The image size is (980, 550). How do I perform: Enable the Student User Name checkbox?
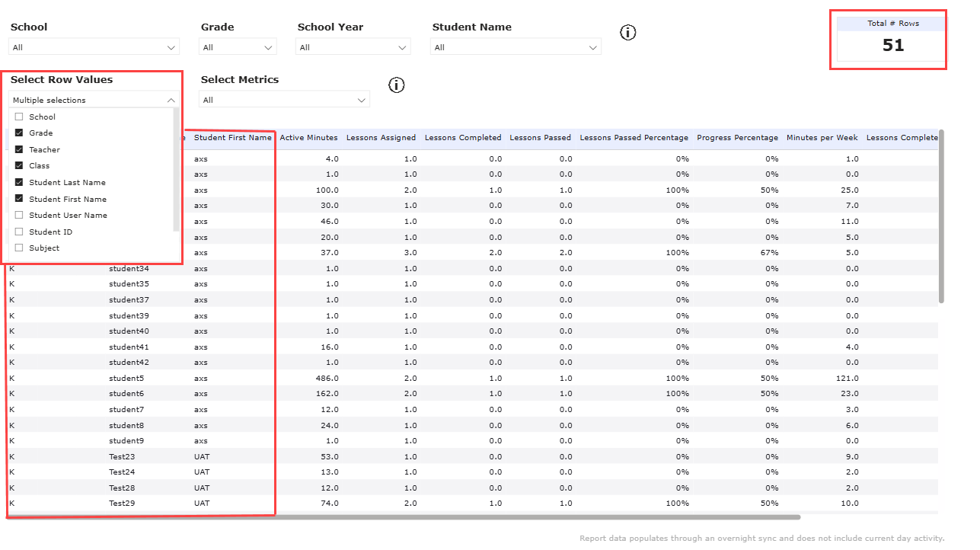pyautogui.click(x=18, y=215)
